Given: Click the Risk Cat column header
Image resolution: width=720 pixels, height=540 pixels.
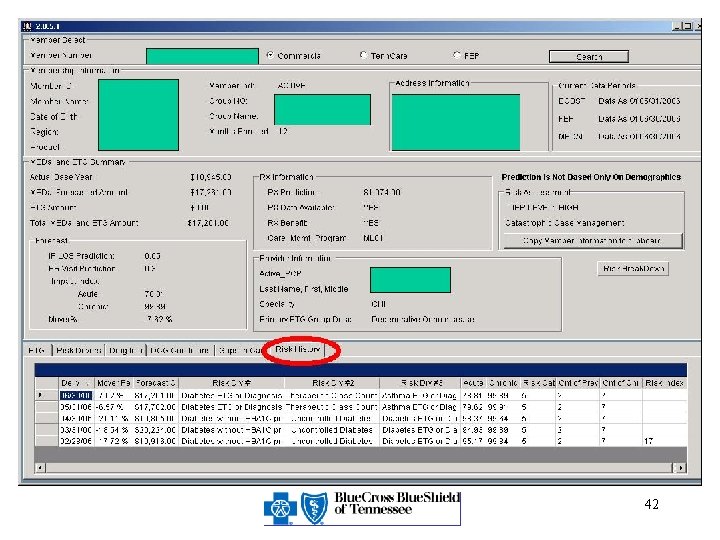Looking at the screenshot, I should [539, 383].
